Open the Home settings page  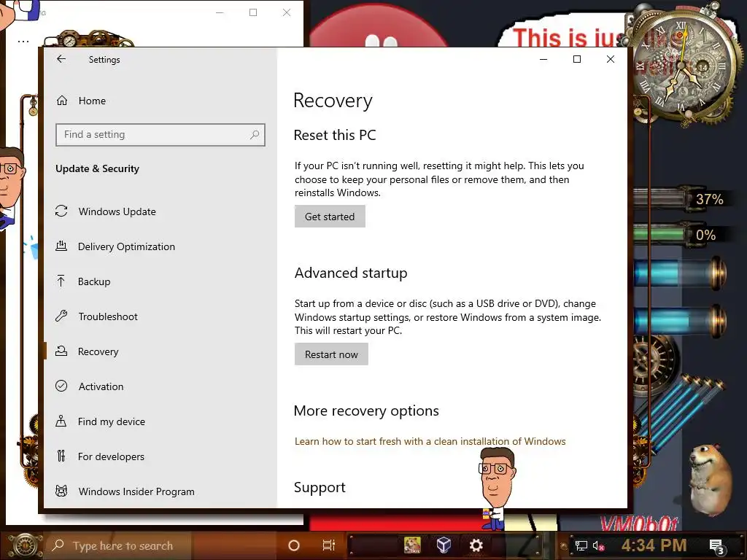point(92,101)
